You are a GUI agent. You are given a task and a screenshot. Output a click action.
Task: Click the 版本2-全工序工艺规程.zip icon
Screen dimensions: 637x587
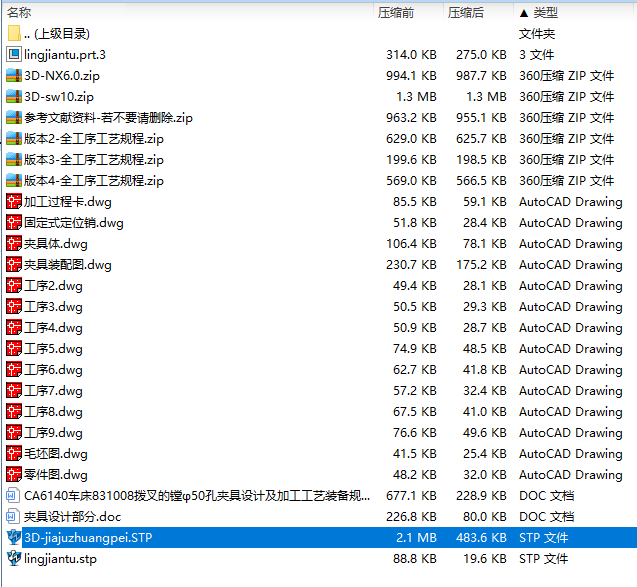[14, 139]
